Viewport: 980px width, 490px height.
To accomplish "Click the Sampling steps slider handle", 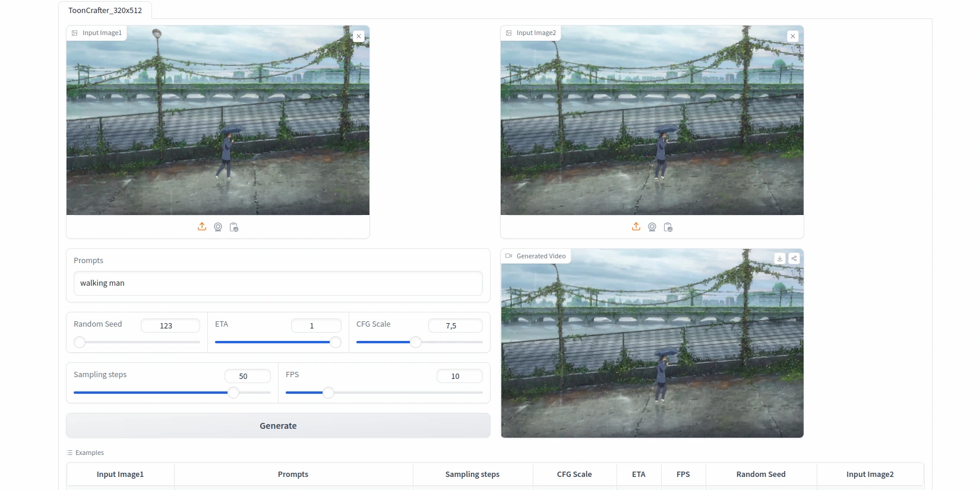I will point(233,393).
